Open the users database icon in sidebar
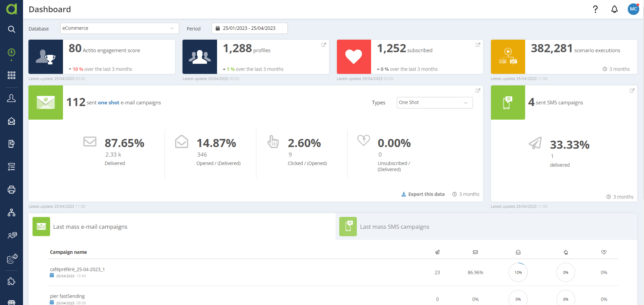The height and width of the screenshot is (305, 644). [12, 235]
